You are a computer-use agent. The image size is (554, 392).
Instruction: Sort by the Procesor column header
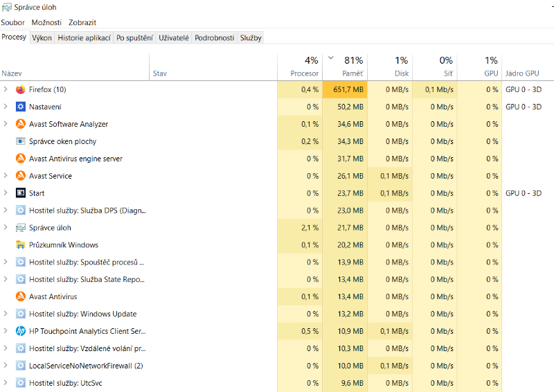(x=300, y=67)
